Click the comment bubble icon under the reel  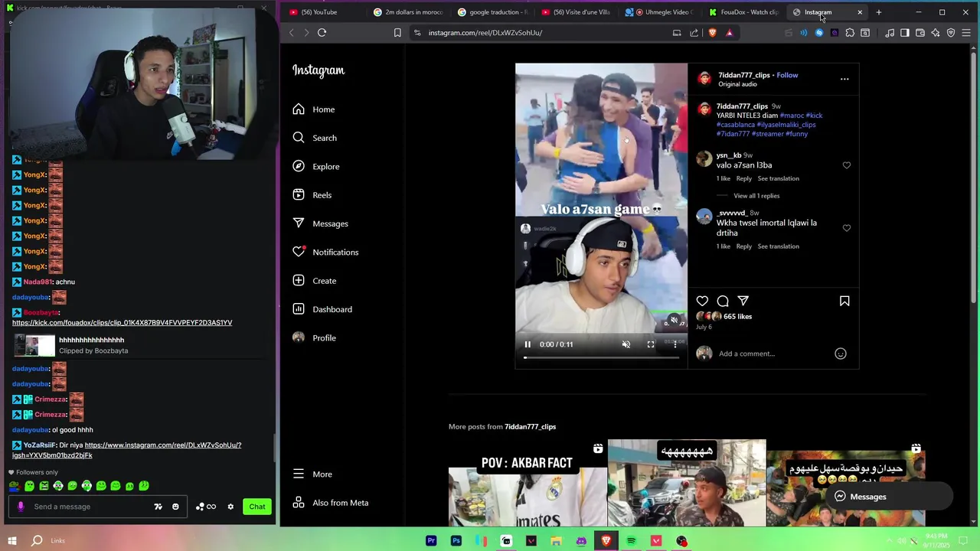click(x=723, y=302)
